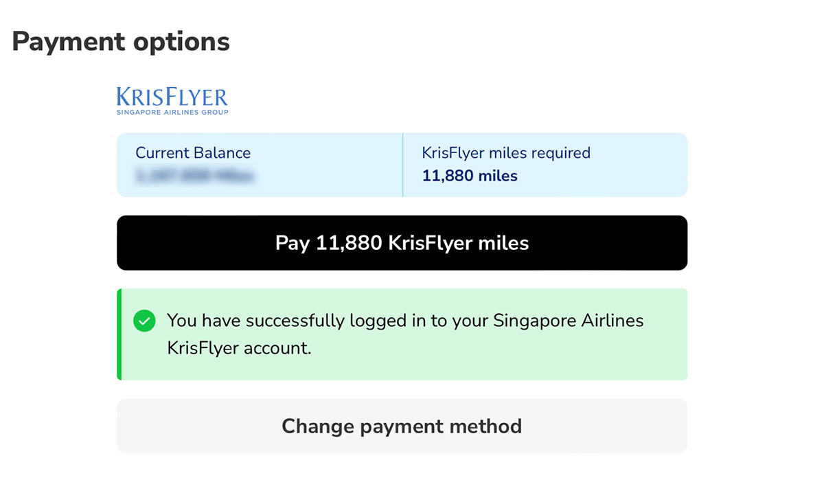Click the Current Balance label
The image size is (824, 504).
[193, 153]
